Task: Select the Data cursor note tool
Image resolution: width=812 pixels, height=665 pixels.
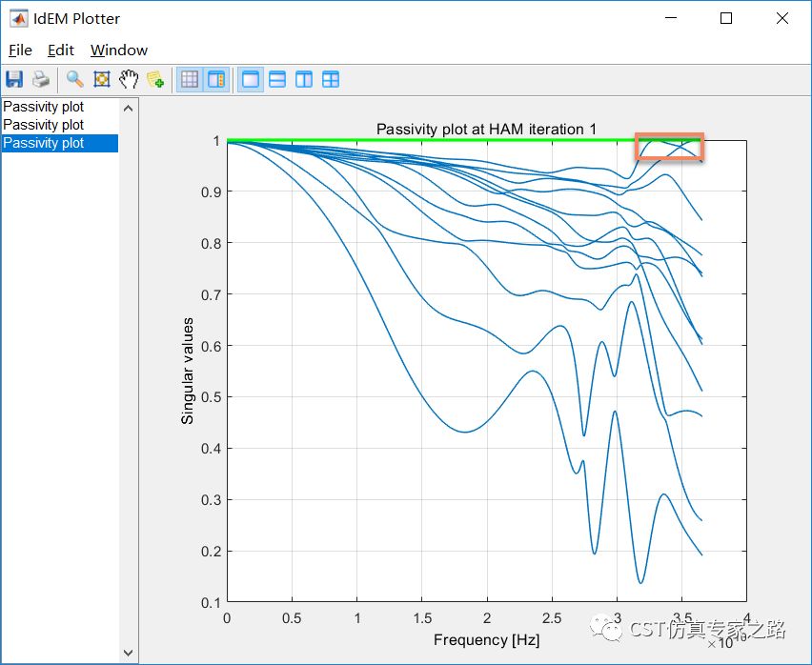Action: 154,79
